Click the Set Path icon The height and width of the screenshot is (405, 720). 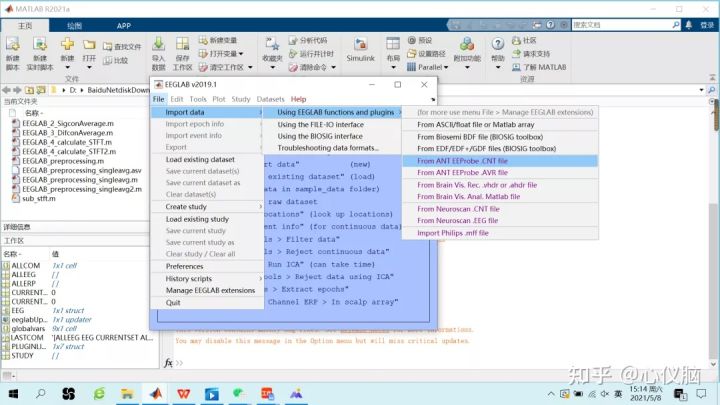[x=411, y=54]
